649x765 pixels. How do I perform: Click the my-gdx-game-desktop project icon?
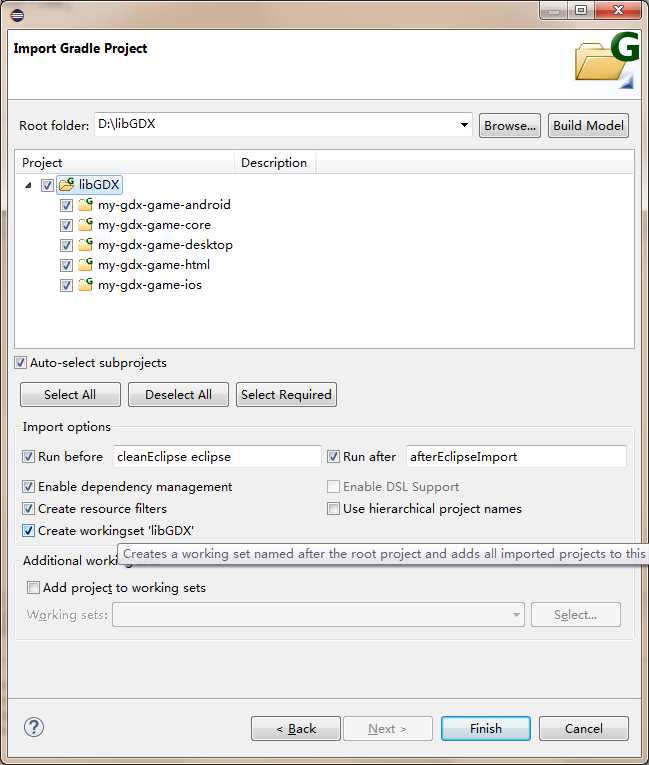[85, 244]
